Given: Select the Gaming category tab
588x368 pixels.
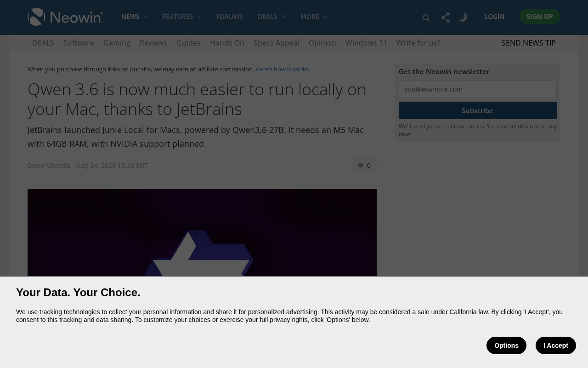Looking at the screenshot, I should (x=117, y=43).
